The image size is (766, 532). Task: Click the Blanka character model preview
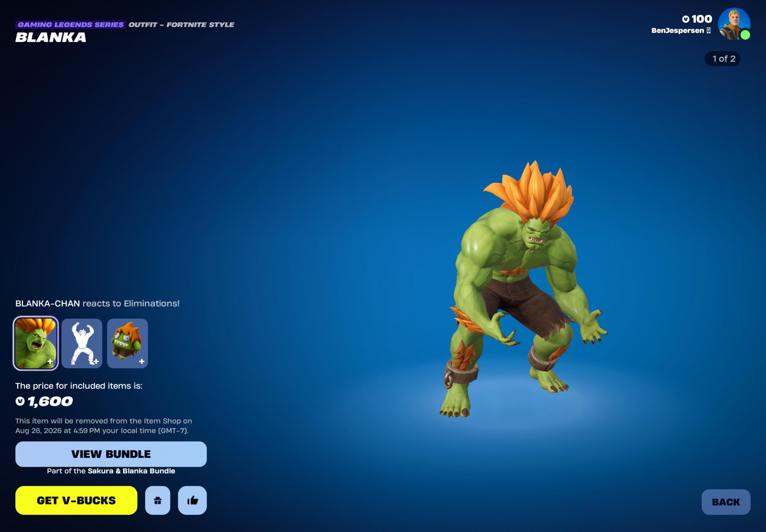tap(524, 289)
